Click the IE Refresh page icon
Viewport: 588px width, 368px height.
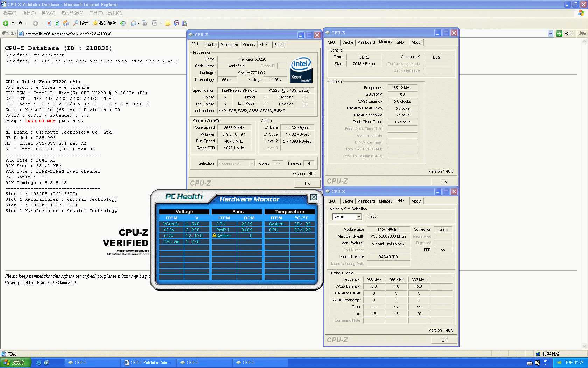pos(57,23)
